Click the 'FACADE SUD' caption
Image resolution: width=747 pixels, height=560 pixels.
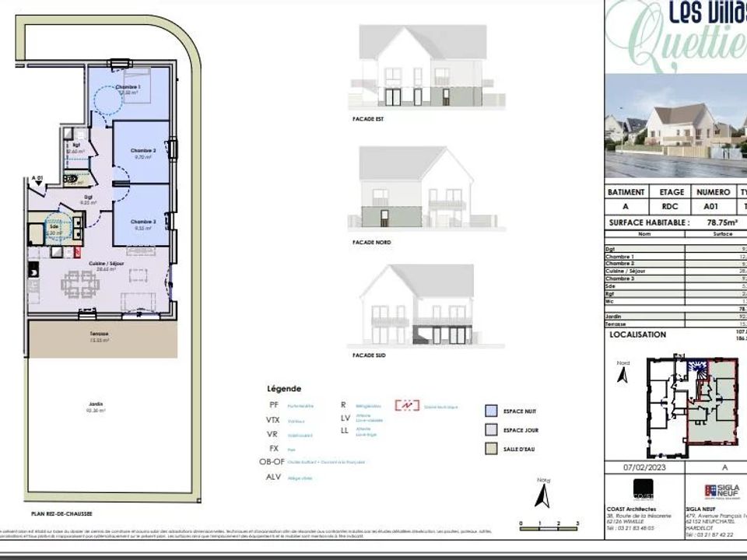(369, 355)
